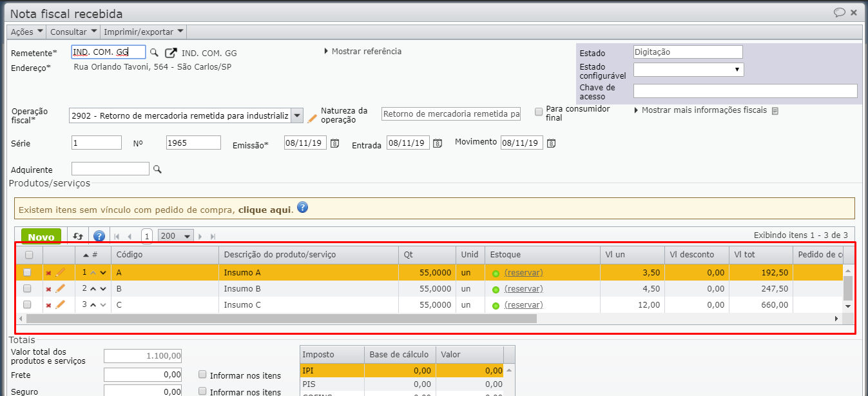This screenshot has width=868, height=396.
Task: Open the Consultar menu
Action: tap(73, 32)
